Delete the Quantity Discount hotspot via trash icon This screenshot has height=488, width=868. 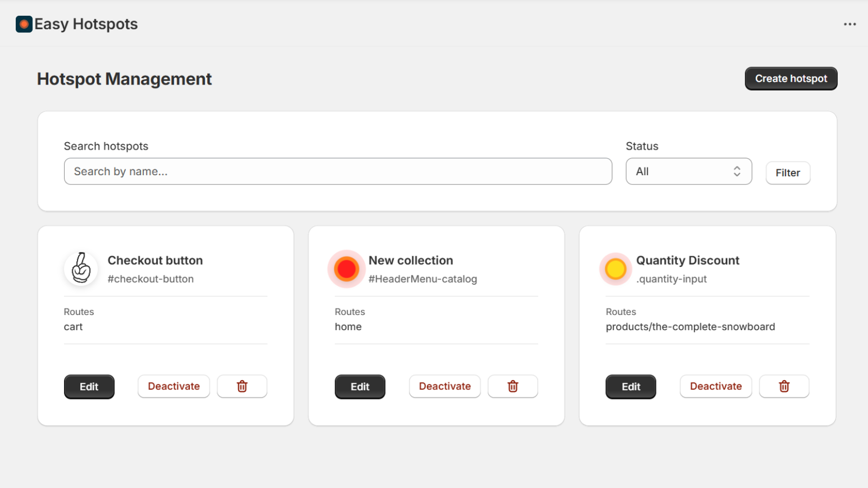tap(784, 387)
